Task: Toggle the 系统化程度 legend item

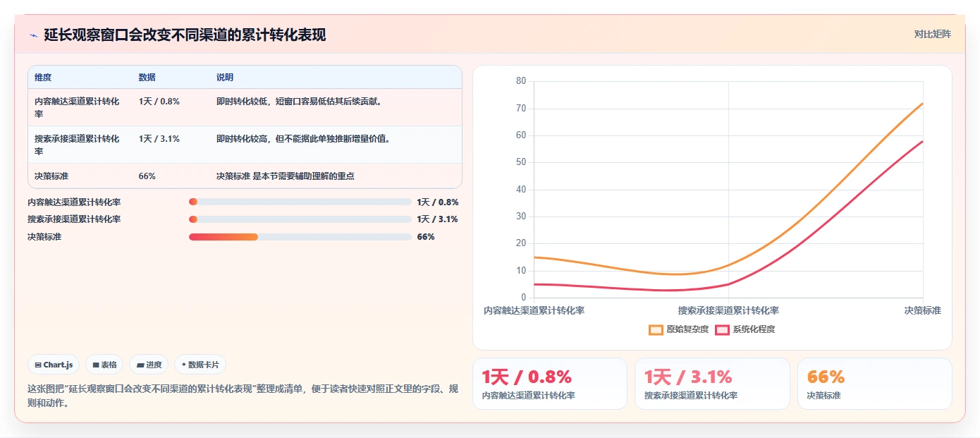Action: [745, 329]
